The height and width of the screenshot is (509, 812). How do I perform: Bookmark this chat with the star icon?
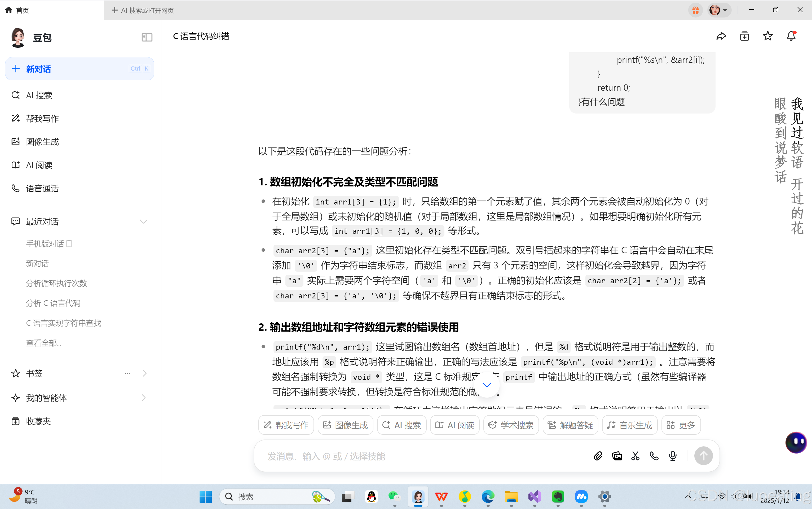(767, 36)
